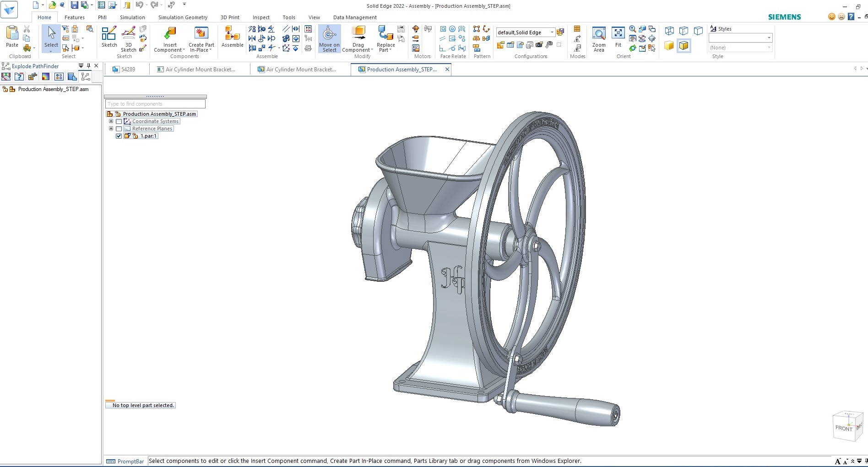868x467 pixels.
Task: Click the Save icon in Quick Access toolbar
Action: click(x=74, y=5)
